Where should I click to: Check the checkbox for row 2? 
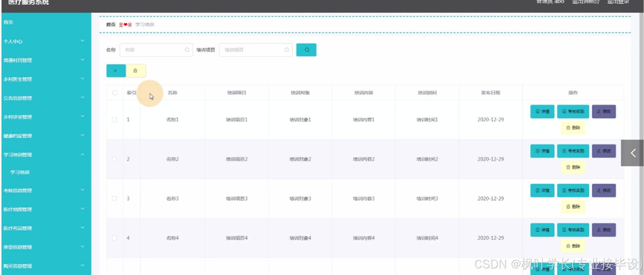point(114,159)
